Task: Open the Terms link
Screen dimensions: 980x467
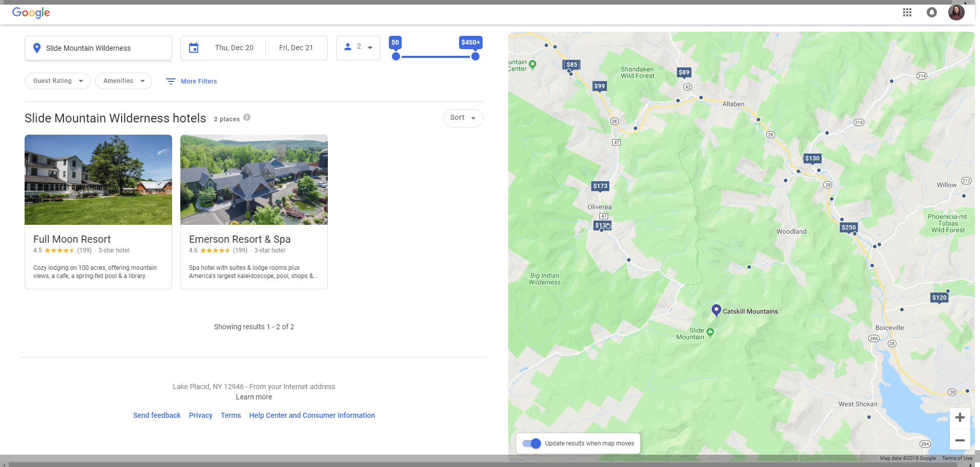Action: point(231,415)
